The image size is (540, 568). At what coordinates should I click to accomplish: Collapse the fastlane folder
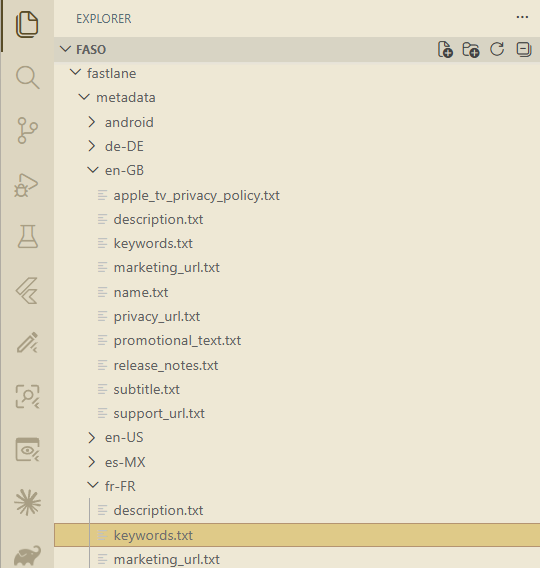[x=75, y=72]
